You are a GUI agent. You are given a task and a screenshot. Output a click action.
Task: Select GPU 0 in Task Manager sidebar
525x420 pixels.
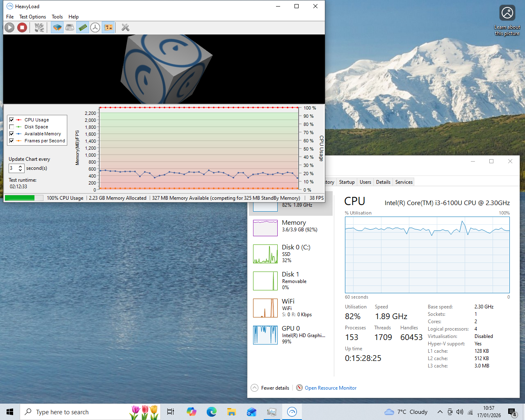coord(291,335)
